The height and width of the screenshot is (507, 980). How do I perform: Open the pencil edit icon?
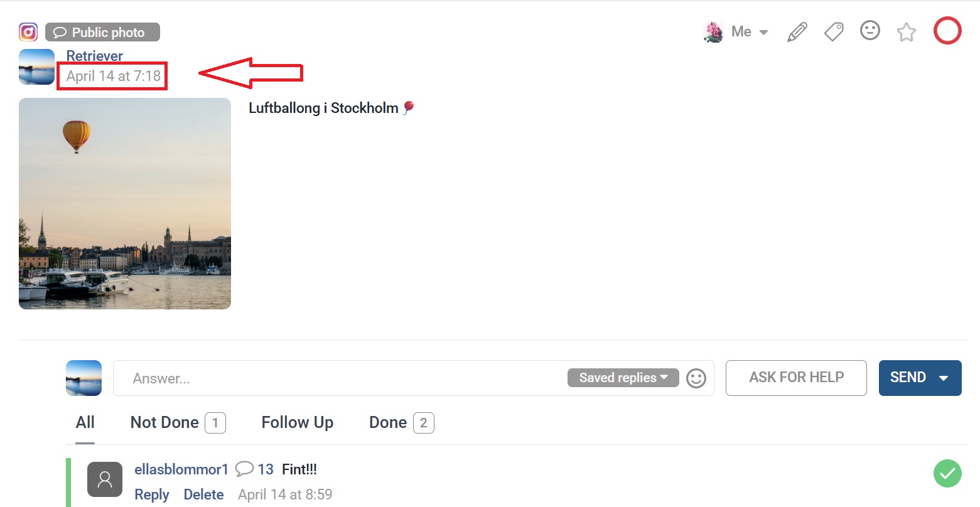797,31
